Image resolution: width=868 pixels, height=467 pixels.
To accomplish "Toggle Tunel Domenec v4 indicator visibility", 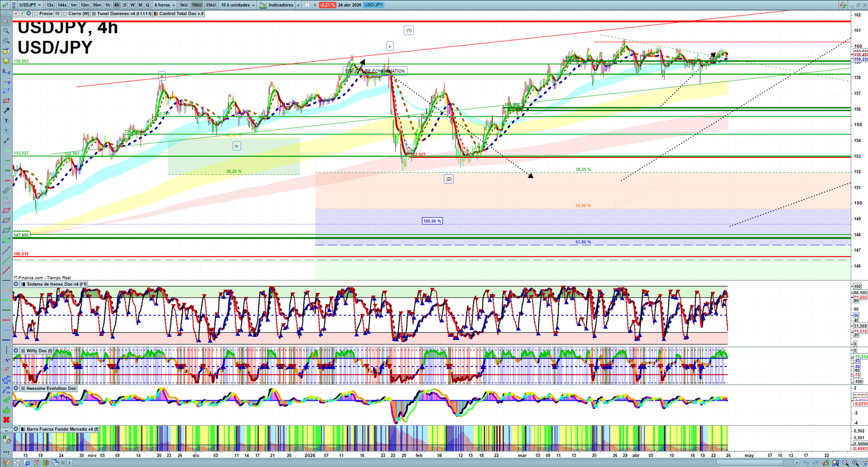I will tap(94, 14).
